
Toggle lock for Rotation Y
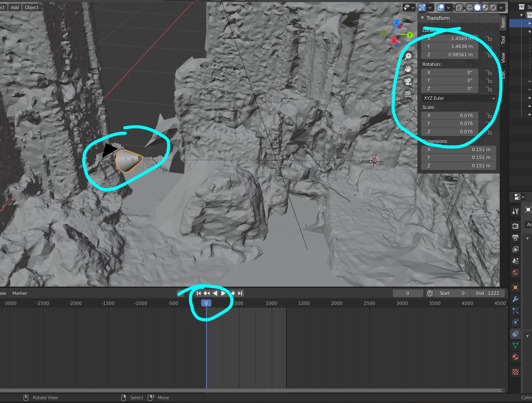pyautogui.click(x=489, y=80)
